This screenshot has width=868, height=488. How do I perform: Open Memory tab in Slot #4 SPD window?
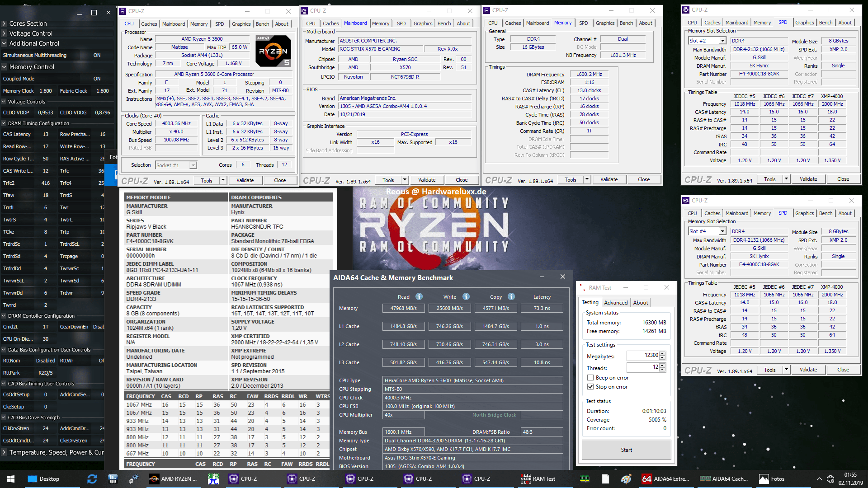click(x=762, y=213)
